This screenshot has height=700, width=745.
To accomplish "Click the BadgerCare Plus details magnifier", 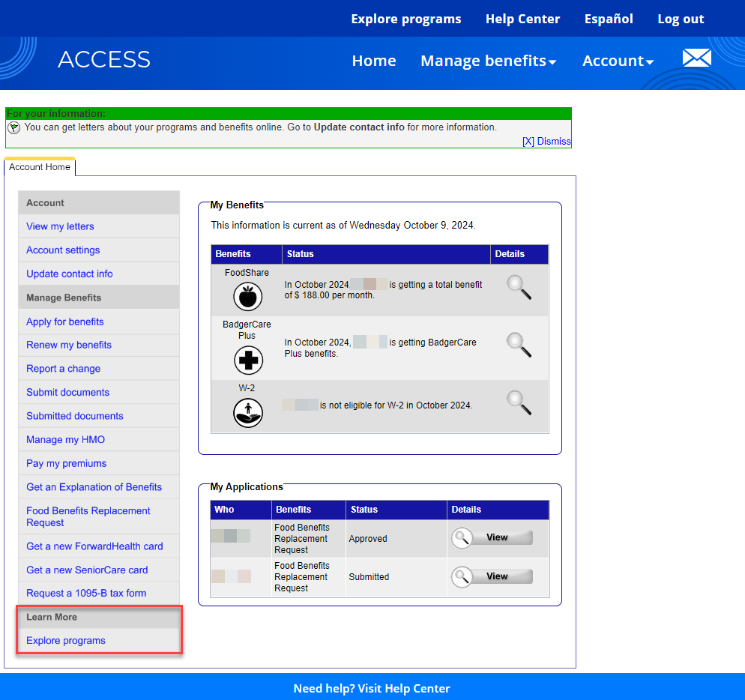I will pyautogui.click(x=519, y=345).
